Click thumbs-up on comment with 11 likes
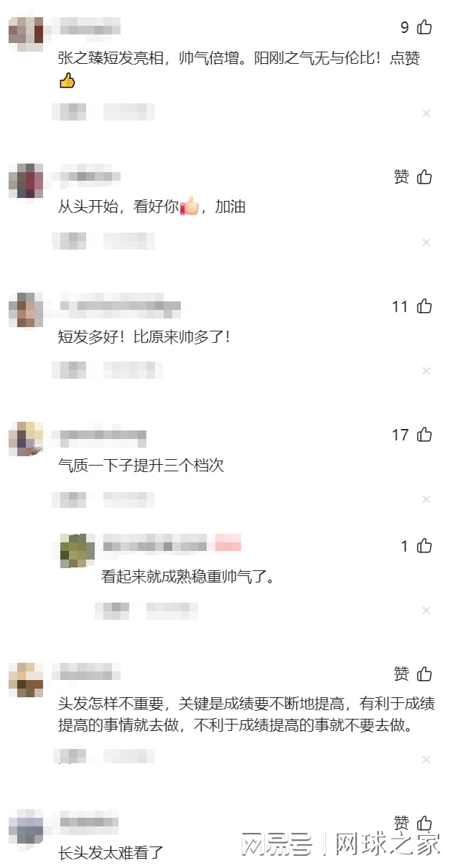The image size is (455, 868). [x=425, y=306]
